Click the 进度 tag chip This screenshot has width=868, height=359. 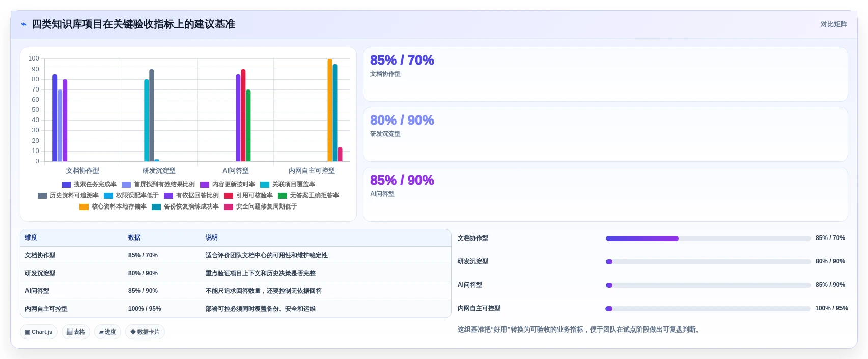click(x=107, y=332)
